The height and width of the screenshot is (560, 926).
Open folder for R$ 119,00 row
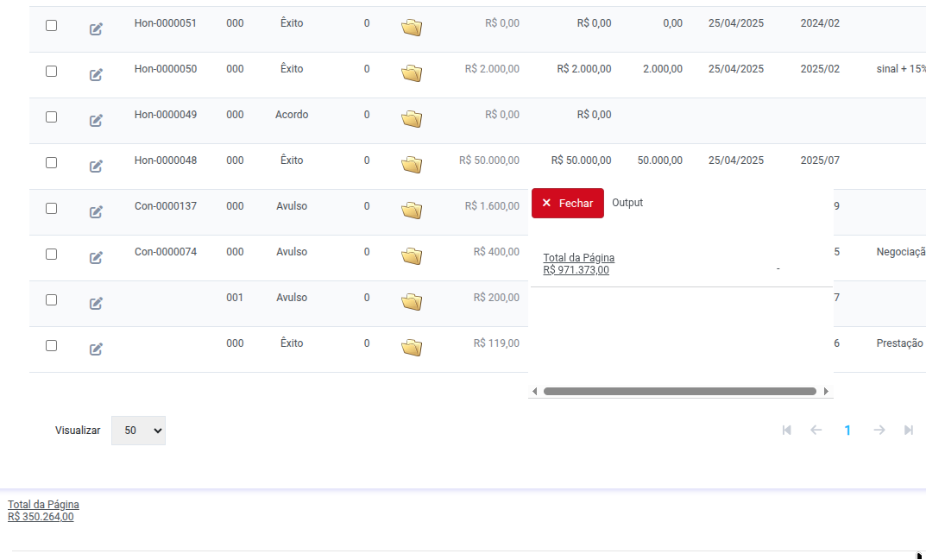pos(412,347)
